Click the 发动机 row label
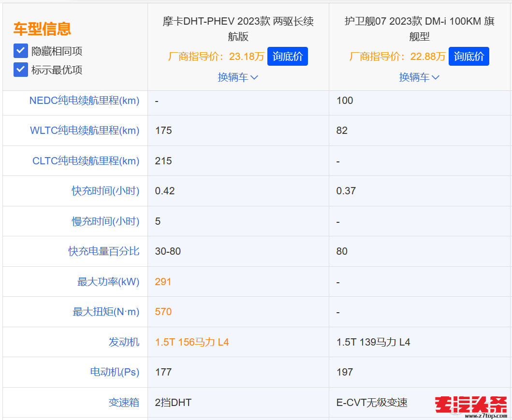512x420 pixels. [124, 342]
